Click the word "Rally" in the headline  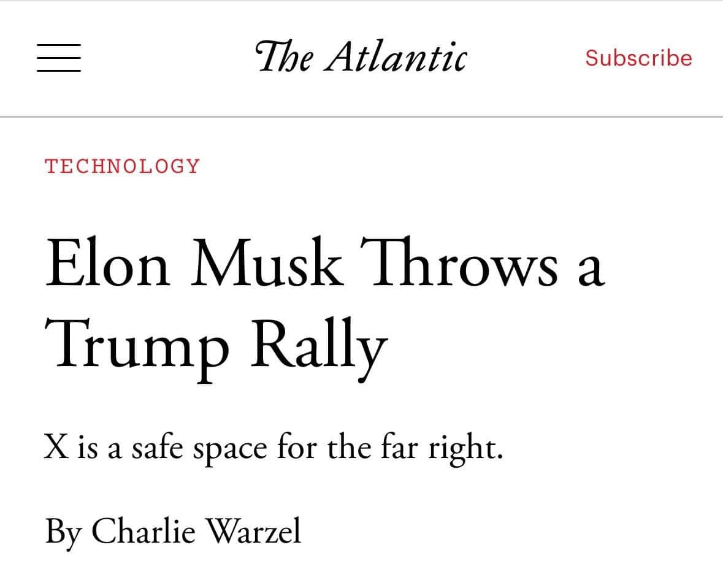click(x=320, y=342)
